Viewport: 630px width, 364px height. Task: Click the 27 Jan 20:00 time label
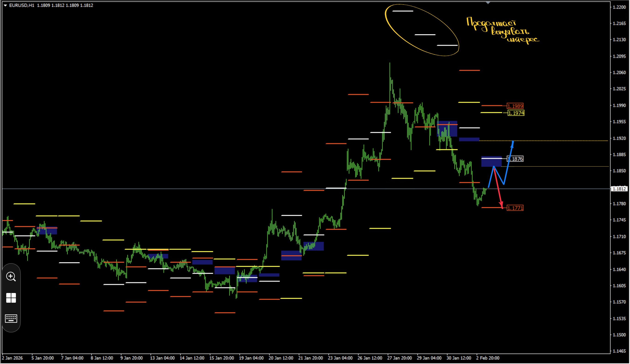tap(400, 358)
